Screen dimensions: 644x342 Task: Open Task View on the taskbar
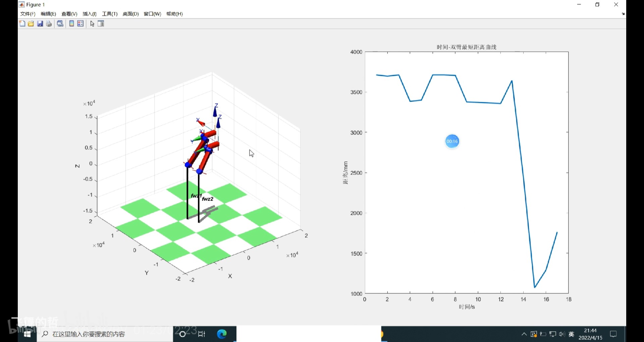pos(202,334)
